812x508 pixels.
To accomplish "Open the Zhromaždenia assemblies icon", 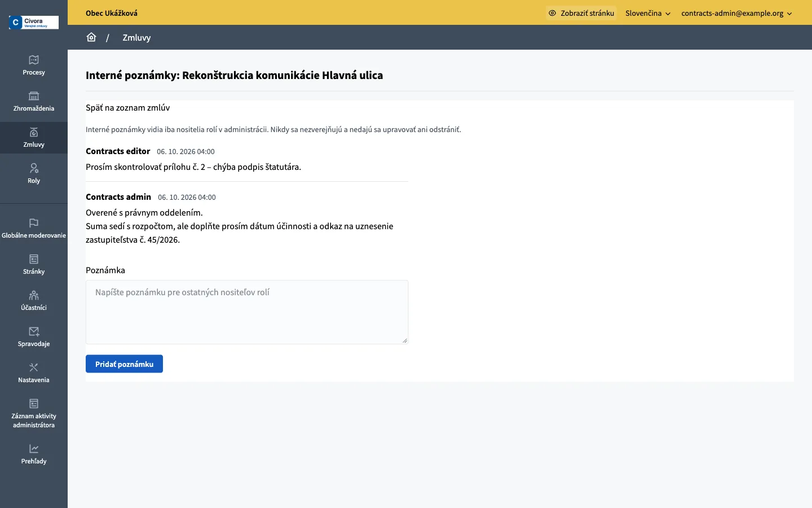I will coord(34,96).
